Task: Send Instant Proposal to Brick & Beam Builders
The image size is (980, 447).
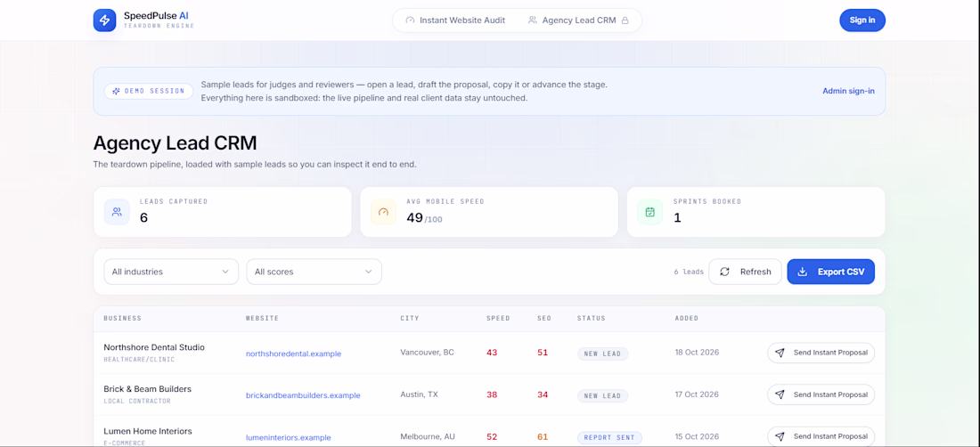Action: 821,394
